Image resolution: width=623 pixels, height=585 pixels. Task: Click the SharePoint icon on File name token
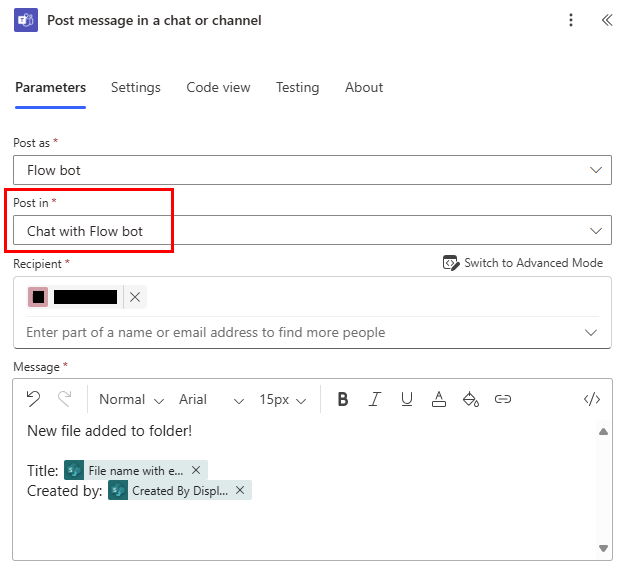click(x=74, y=471)
